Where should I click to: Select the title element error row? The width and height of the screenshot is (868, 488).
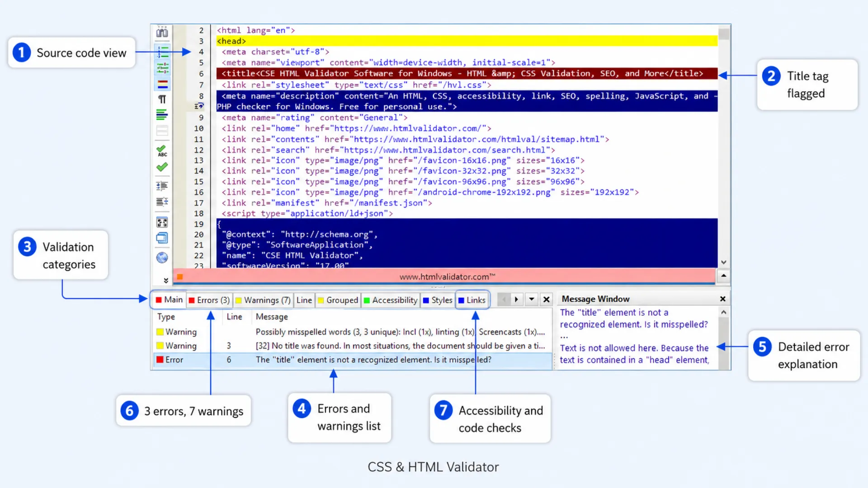coord(353,360)
